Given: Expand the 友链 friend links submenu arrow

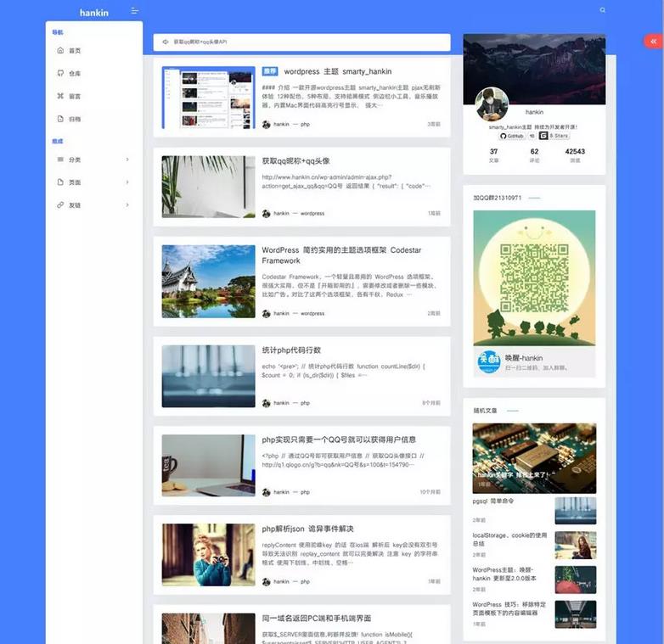Looking at the screenshot, I should pos(127,205).
